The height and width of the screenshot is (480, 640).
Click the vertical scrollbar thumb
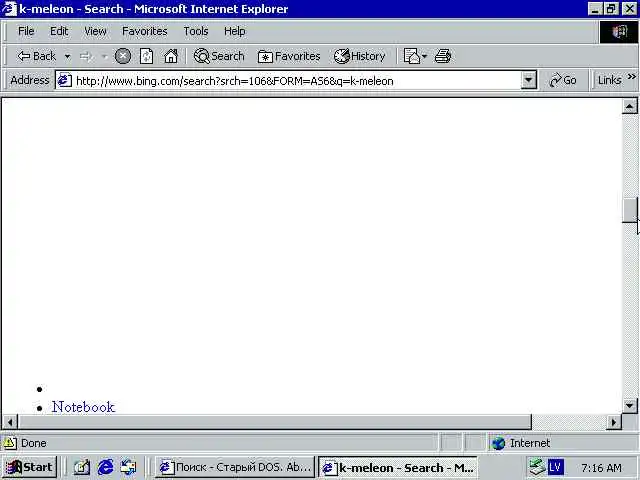pyautogui.click(x=629, y=210)
